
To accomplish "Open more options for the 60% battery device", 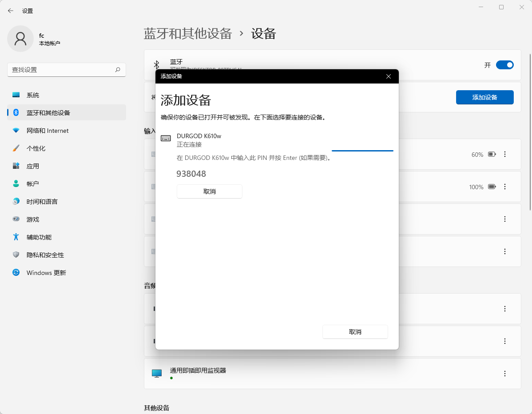I will point(505,155).
